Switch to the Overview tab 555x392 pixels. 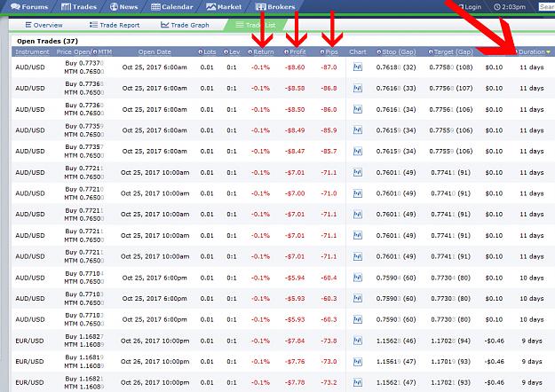(44, 25)
